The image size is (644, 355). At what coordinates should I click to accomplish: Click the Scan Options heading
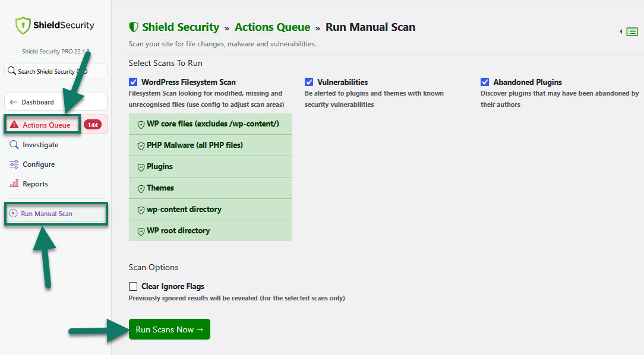153,267
